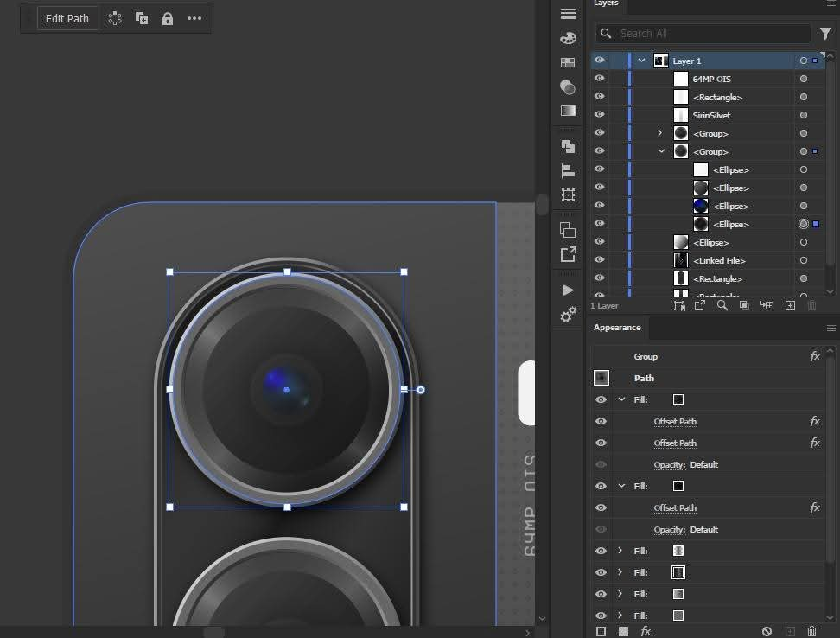Image resolution: width=840 pixels, height=638 pixels.
Task: Open the Asset Export panel icon in dock
Action: (568, 254)
